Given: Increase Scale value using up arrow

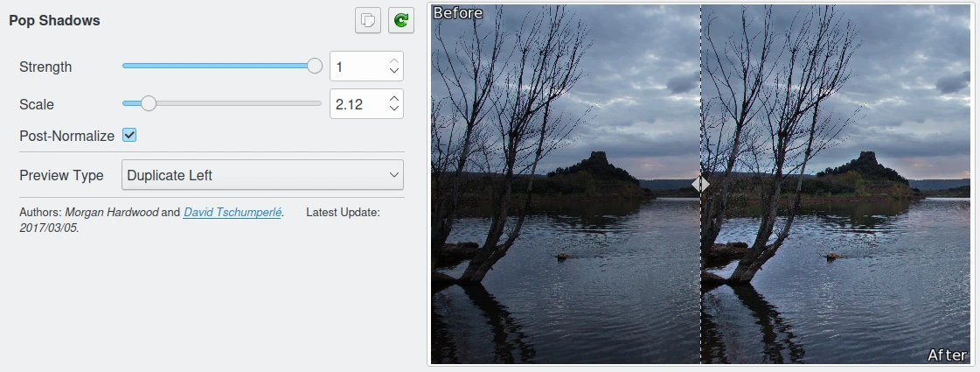Looking at the screenshot, I should click(x=394, y=98).
